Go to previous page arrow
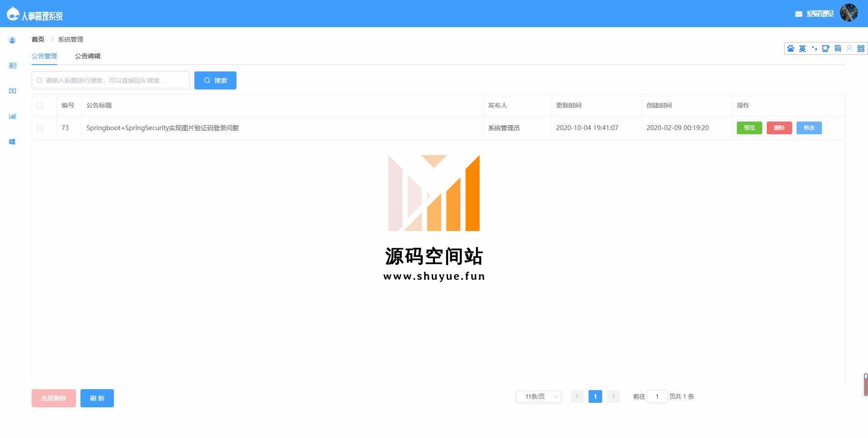The height and width of the screenshot is (438, 868). tap(577, 396)
